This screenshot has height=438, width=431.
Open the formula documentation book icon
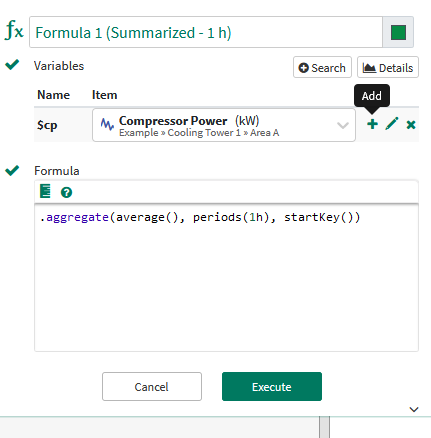[45, 191]
